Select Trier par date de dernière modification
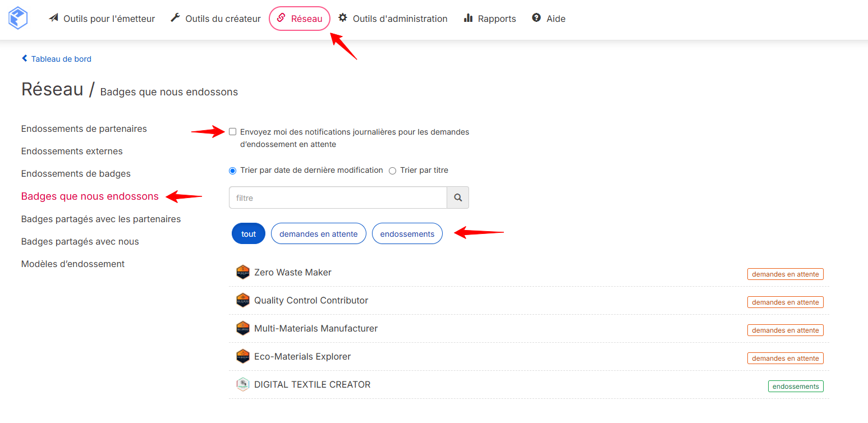Screen dimensions: 868x423 tap(232, 171)
